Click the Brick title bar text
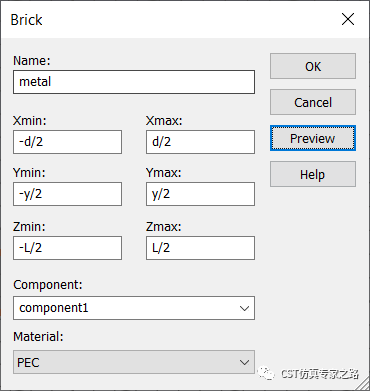The width and height of the screenshot is (370, 391). pyautogui.click(x=26, y=20)
